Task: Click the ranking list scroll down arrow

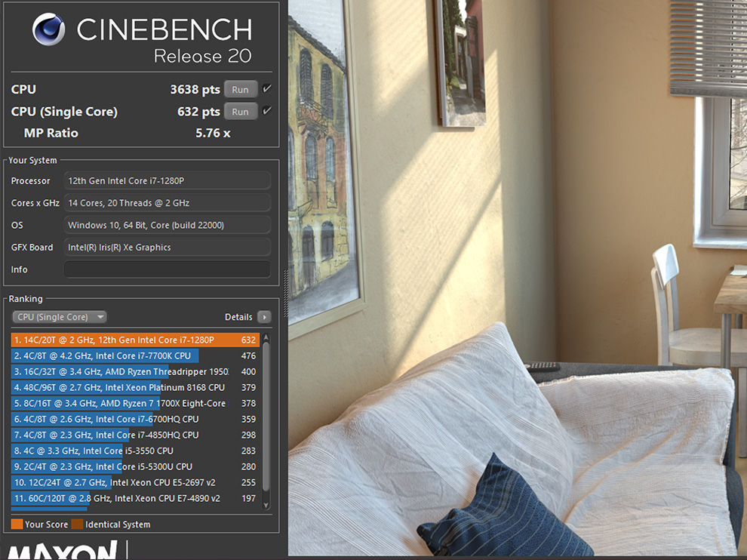Action: 266,505
